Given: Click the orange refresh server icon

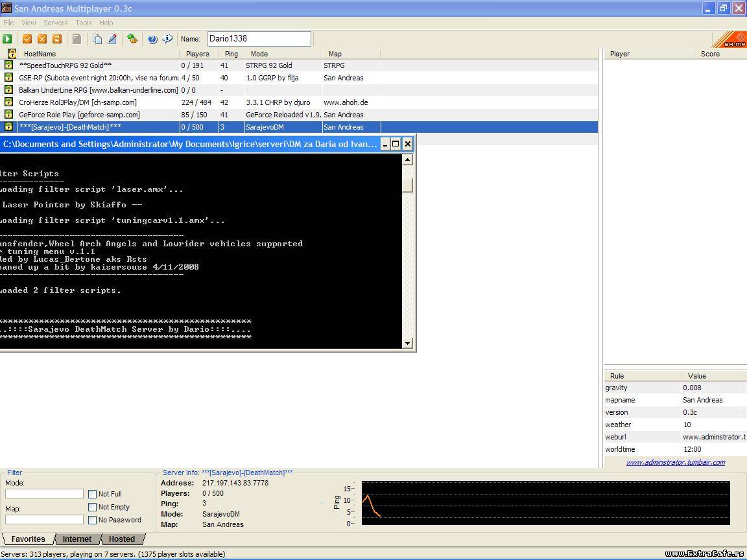Looking at the screenshot, I should 57,39.
